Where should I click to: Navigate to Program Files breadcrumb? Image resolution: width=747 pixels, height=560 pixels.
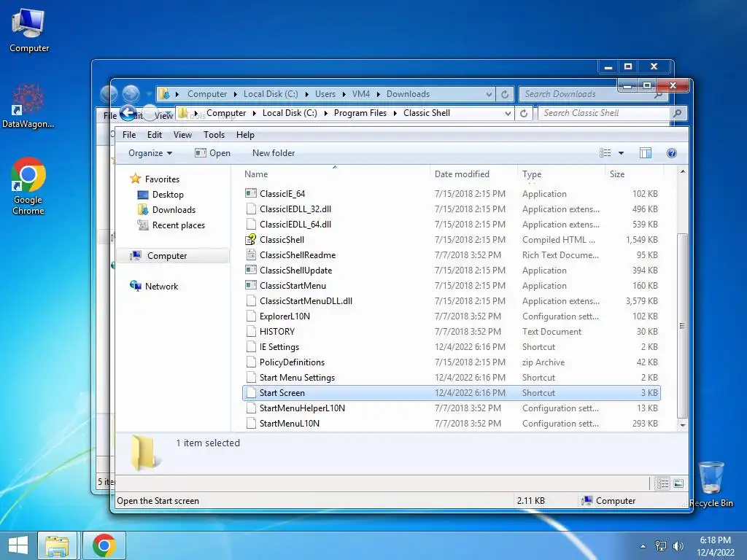(x=360, y=113)
